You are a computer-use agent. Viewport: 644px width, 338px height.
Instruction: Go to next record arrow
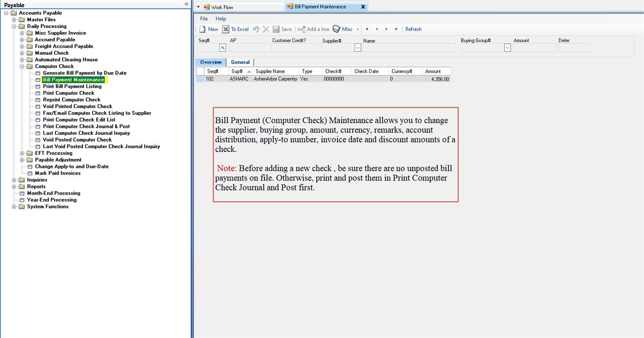[386, 29]
